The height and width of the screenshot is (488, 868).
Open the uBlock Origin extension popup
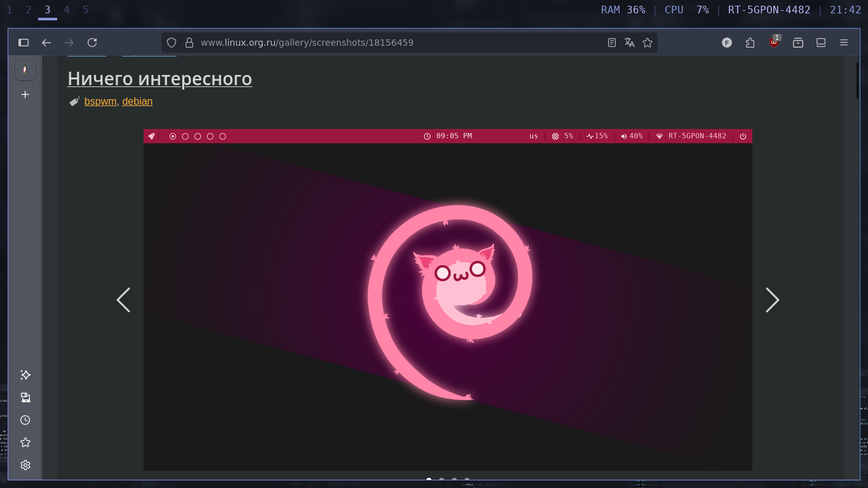[x=774, y=43]
